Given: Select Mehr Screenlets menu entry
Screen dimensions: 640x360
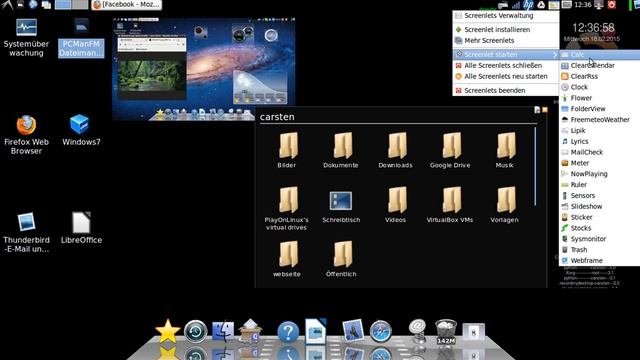Looking at the screenshot, I should [505, 40].
